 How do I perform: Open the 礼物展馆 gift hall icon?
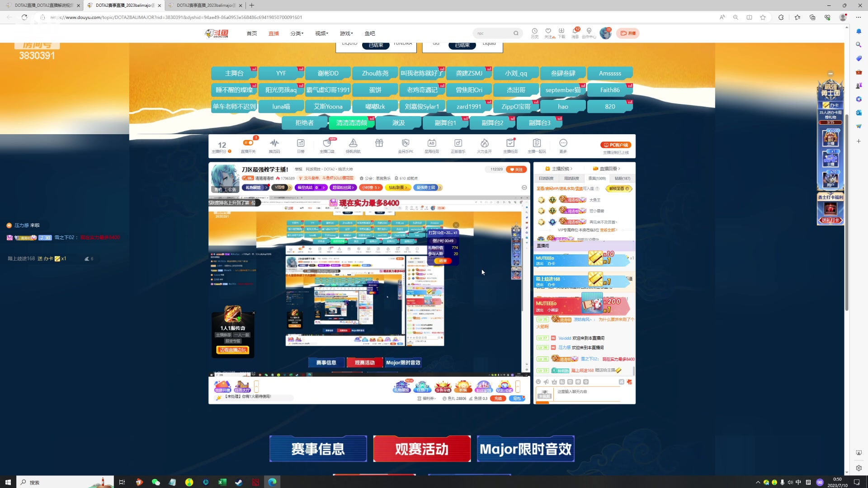click(401, 387)
